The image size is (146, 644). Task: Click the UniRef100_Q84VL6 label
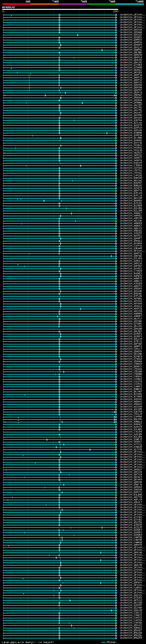[131, 58]
